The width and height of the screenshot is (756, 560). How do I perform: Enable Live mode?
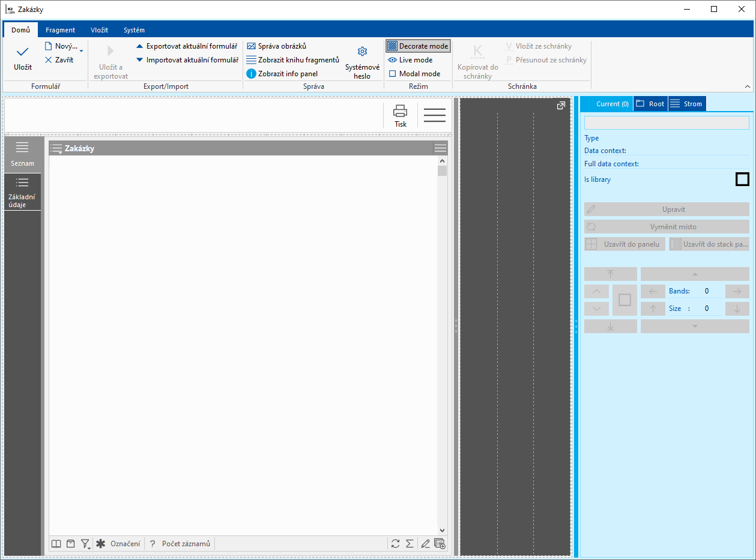click(x=410, y=60)
